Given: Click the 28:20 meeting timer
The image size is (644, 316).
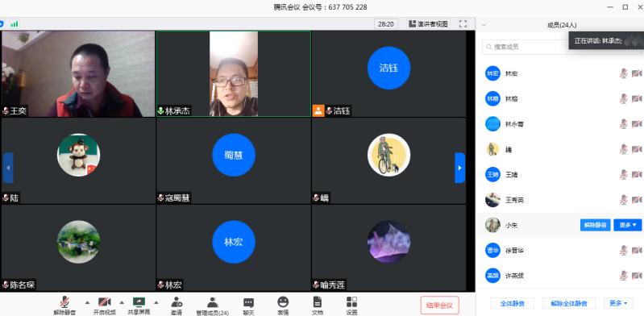Looking at the screenshot, I should (385, 24).
